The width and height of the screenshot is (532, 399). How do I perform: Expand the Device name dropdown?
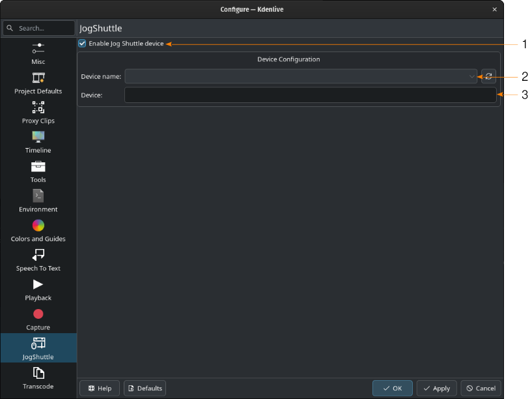click(x=301, y=76)
